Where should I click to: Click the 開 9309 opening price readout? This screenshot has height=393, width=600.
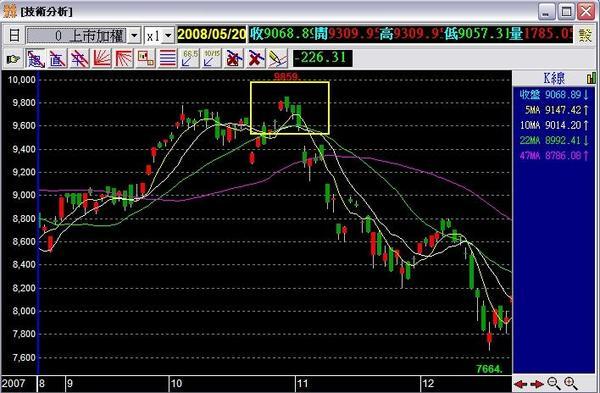point(347,34)
